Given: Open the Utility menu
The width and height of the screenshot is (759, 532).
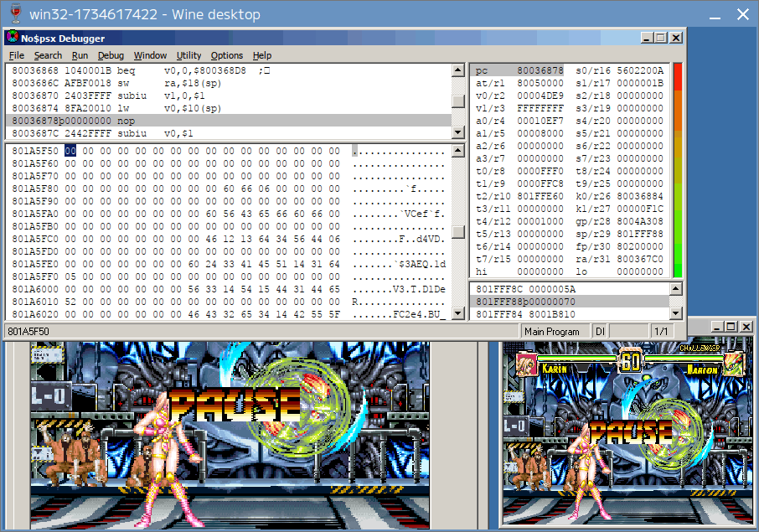Looking at the screenshot, I should 188,55.
